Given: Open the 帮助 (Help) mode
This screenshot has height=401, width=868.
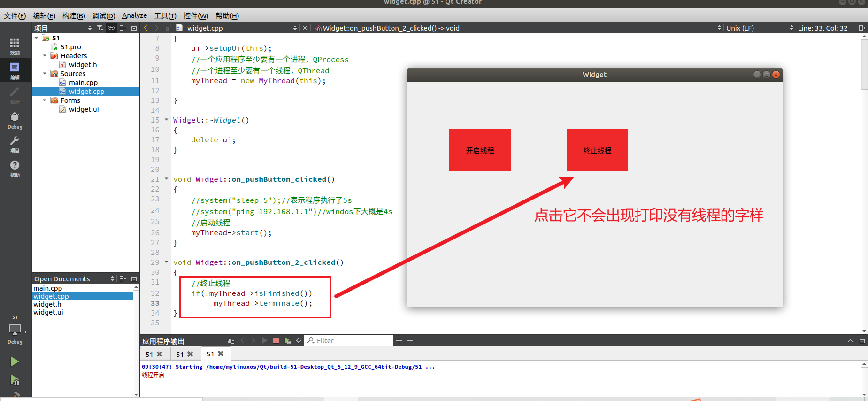Looking at the screenshot, I should [x=15, y=169].
